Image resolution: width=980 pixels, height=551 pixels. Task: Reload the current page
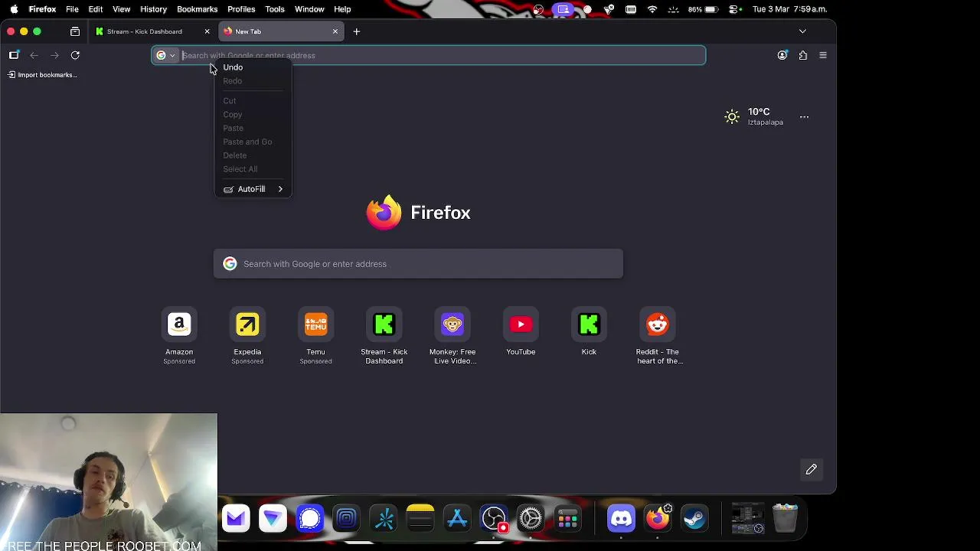pos(75,55)
